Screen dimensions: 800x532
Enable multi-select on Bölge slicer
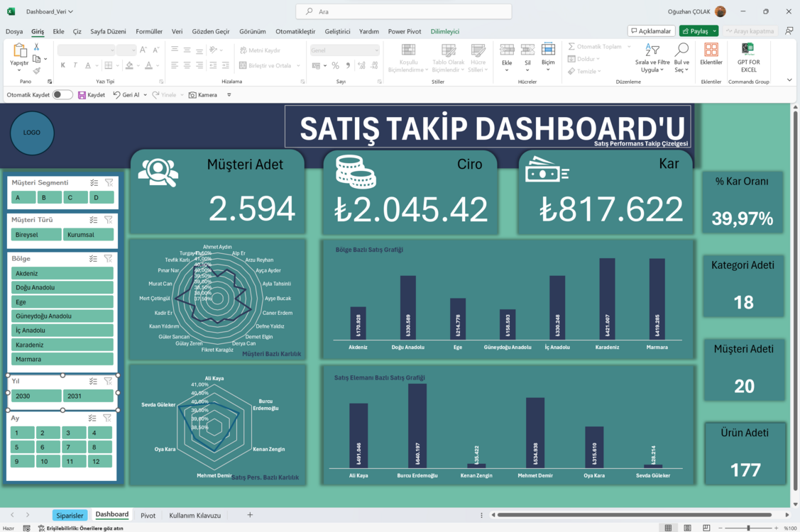point(93,259)
